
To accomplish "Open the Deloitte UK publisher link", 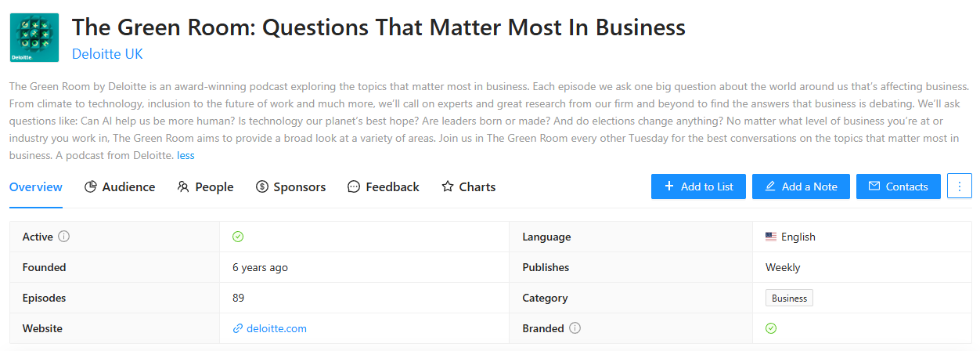I will click(107, 54).
